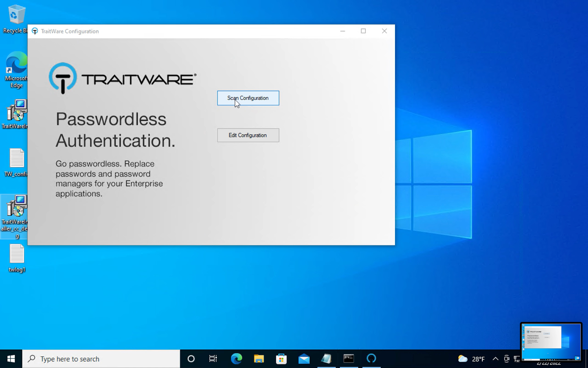The image size is (588, 368).
Task: Show hidden system tray icons
Action: point(495,359)
